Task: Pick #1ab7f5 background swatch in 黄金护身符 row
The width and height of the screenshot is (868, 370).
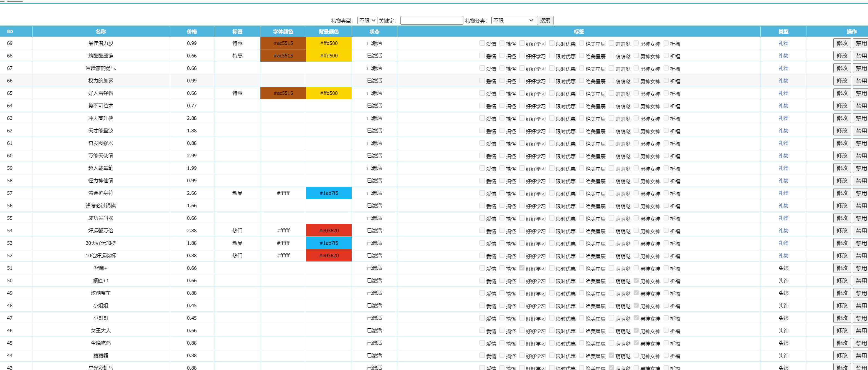Action: point(329,193)
